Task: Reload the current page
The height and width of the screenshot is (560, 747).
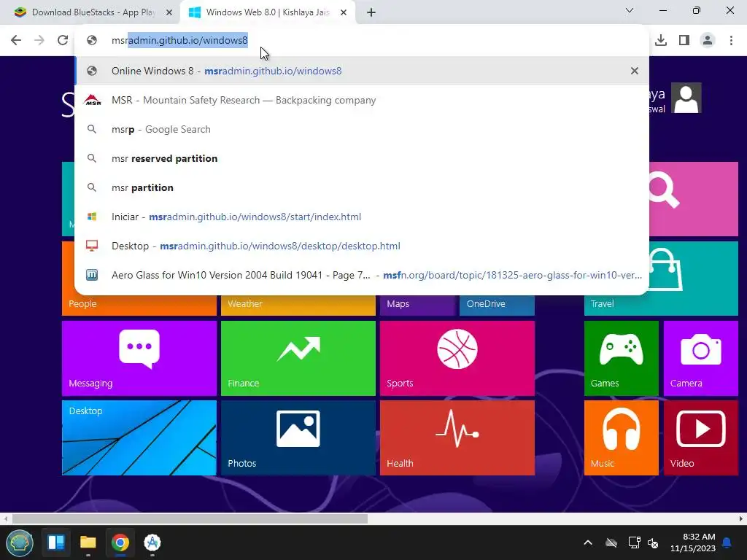Action: coord(63,40)
